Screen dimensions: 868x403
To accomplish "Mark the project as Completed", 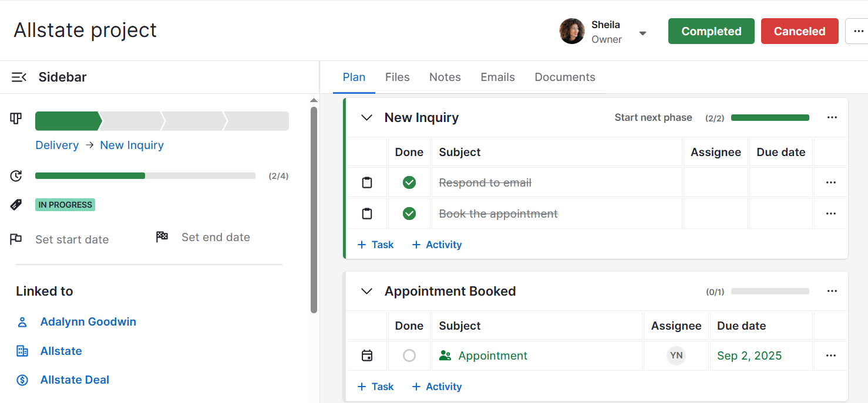I will point(711,31).
